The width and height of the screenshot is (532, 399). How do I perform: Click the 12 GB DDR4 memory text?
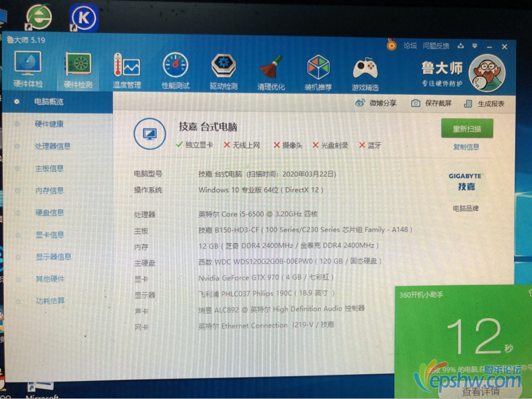coord(289,245)
